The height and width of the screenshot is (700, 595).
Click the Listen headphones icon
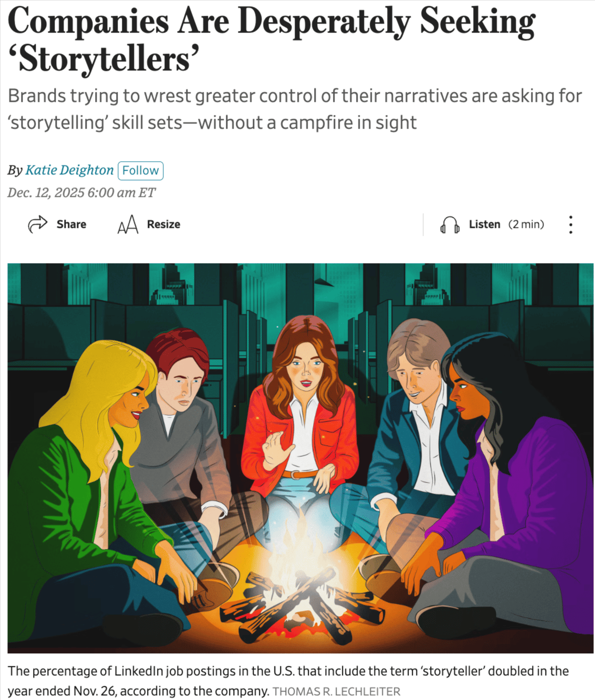point(450,225)
